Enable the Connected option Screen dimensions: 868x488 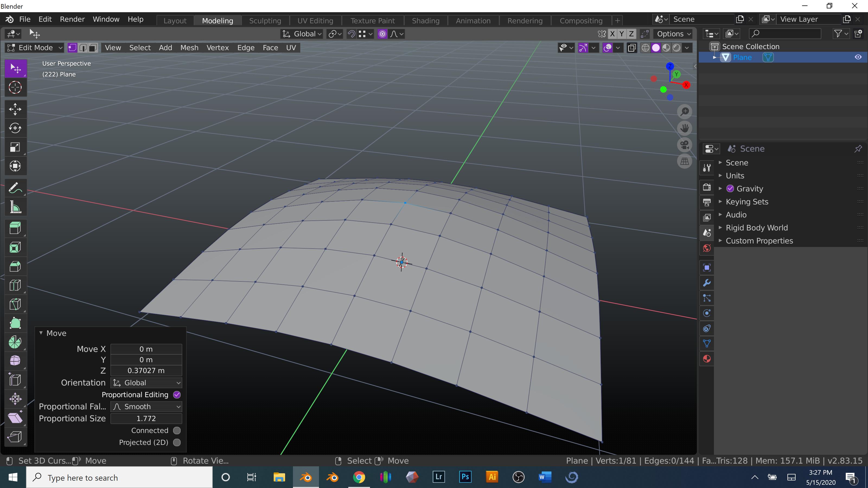(177, 431)
